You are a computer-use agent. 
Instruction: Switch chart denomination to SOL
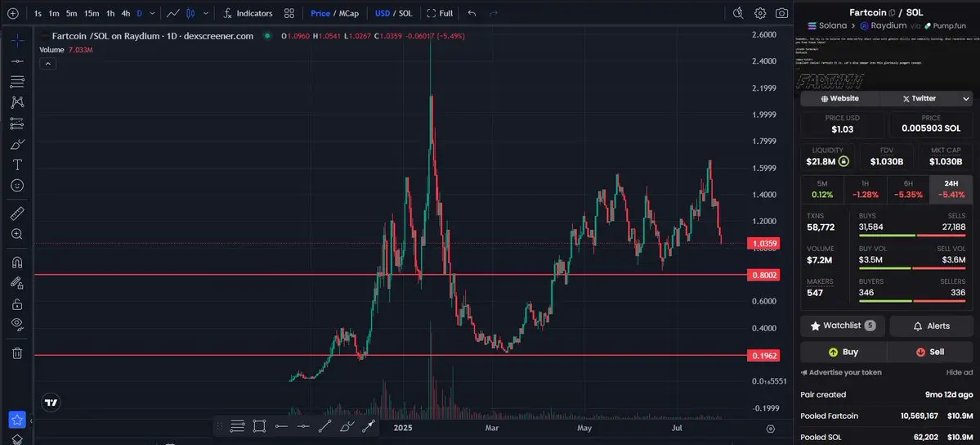[405, 13]
